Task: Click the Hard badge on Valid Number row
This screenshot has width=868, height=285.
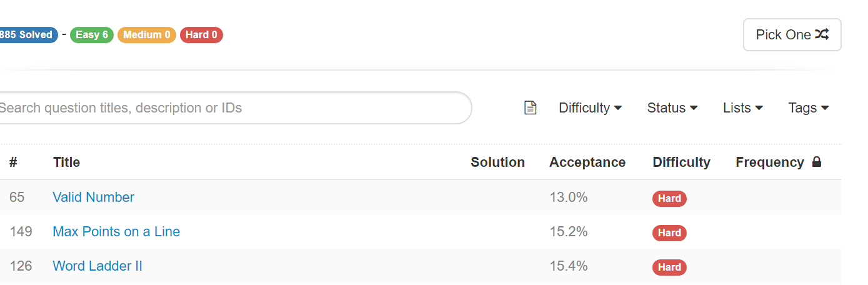Action: coord(669,199)
